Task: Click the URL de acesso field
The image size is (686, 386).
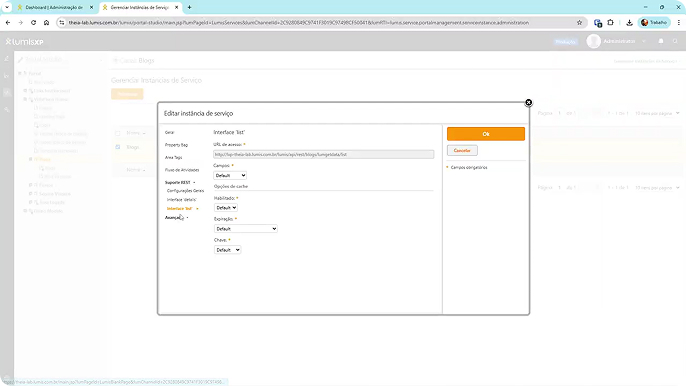Action: click(x=323, y=154)
